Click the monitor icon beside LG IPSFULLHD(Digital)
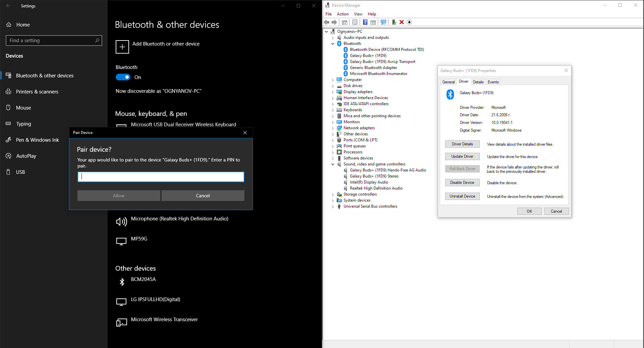 click(x=121, y=302)
